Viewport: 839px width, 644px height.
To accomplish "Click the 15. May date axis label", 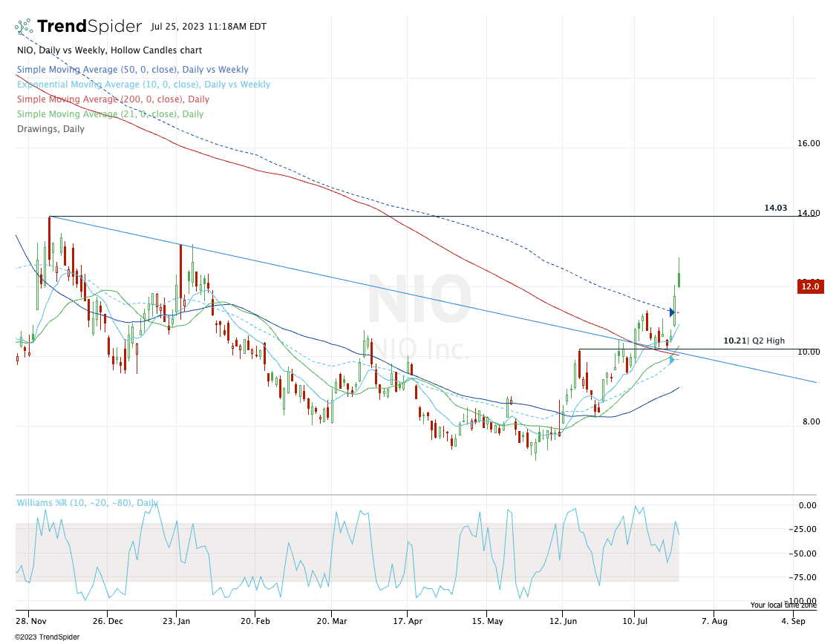I will click(x=487, y=621).
